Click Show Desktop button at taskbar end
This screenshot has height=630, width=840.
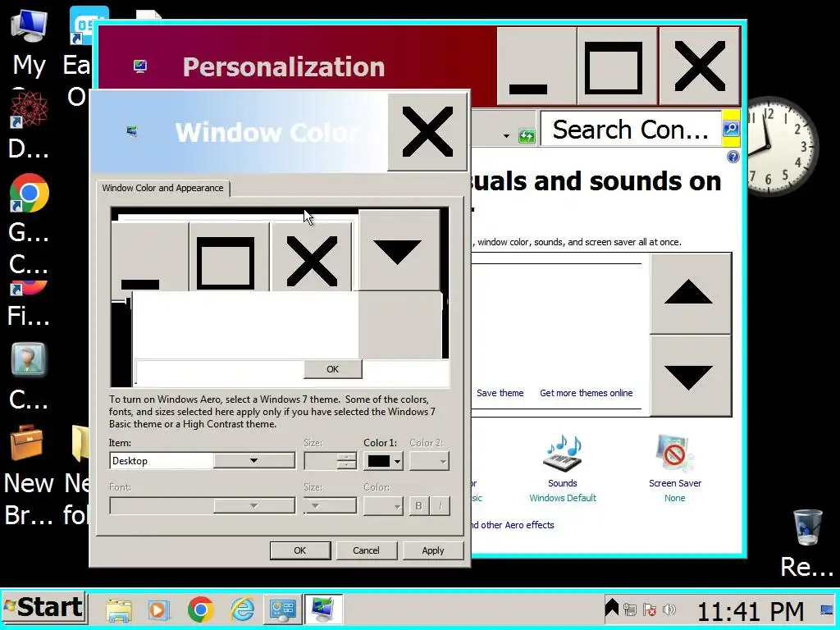827,609
